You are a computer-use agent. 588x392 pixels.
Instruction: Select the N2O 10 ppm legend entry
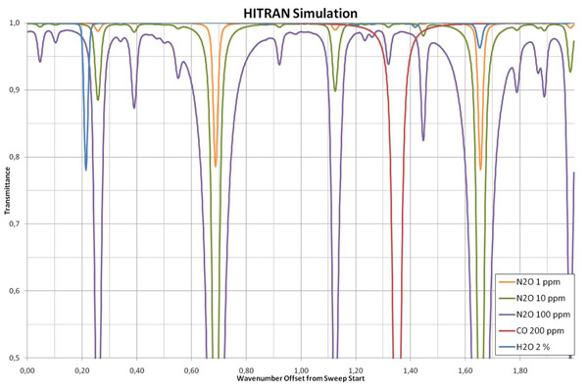(539, 299)
